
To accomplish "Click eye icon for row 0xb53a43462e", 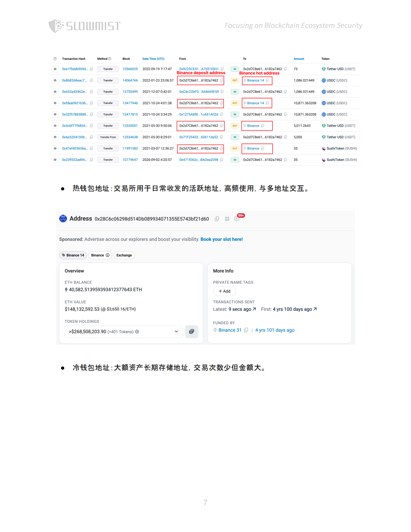I will pos(55,92).
